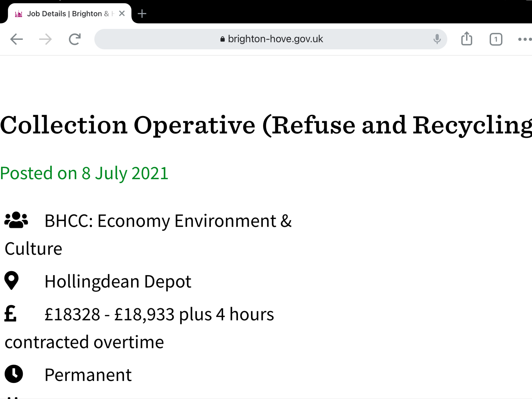
Task: Click the Posted on 8 July 2021 text
Action: (84, 173)
